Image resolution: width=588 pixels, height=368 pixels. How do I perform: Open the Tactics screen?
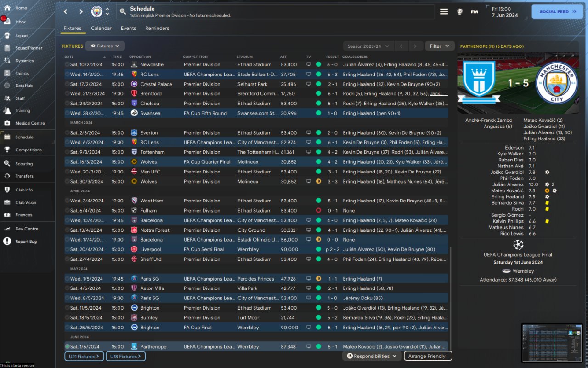point(22,73)
